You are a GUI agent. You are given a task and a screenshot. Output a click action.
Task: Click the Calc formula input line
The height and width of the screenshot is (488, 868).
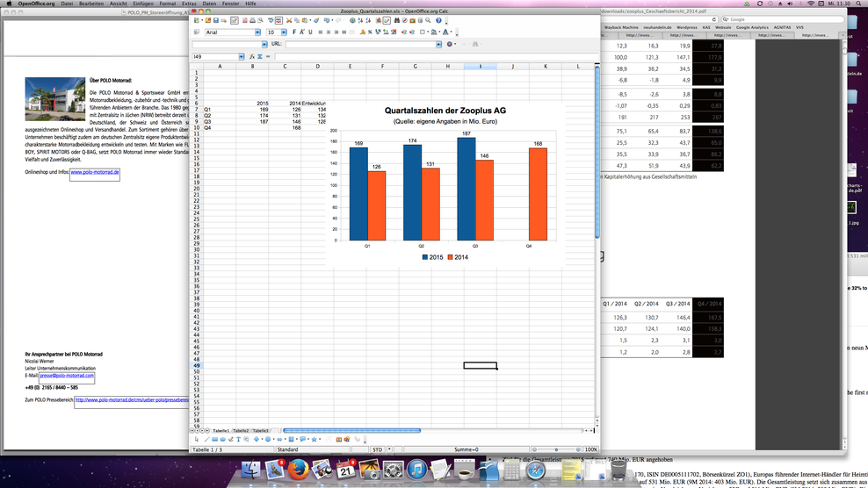[436, 56]
